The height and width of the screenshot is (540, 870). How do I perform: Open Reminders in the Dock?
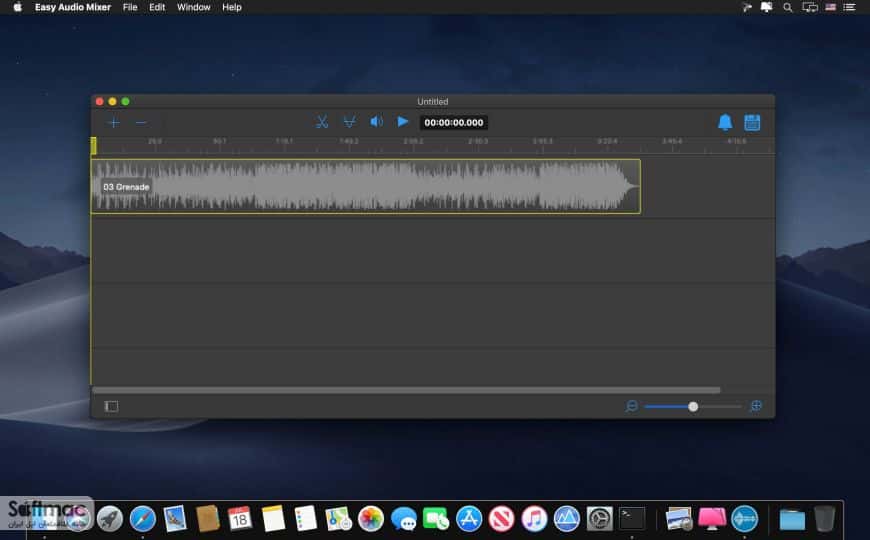click(305, 518)
